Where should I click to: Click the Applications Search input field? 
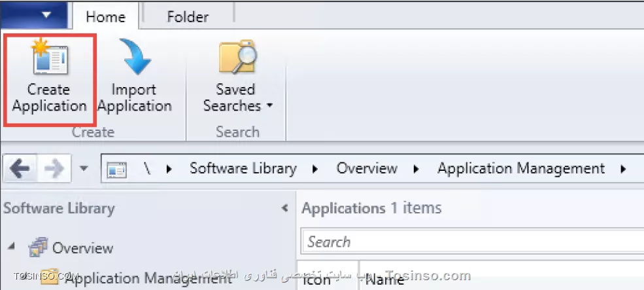[x=472, y=242]
